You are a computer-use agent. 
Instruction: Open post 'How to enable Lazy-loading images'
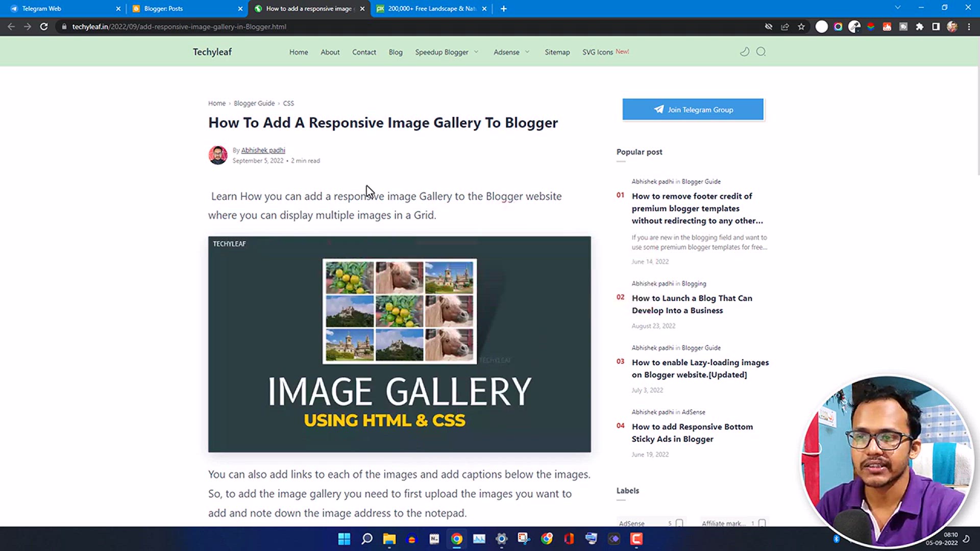700,368
